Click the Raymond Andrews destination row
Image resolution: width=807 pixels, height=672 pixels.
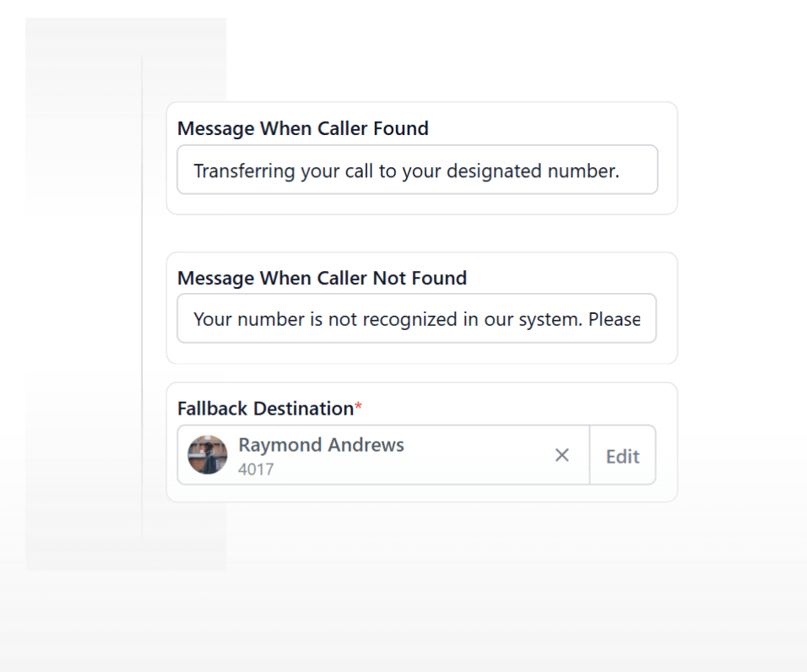[380, 455]
